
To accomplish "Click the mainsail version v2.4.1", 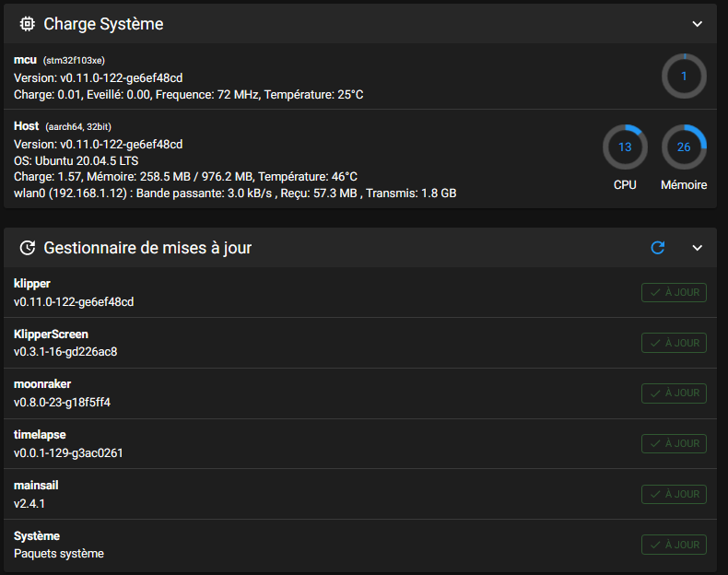I will click(29, 503).
